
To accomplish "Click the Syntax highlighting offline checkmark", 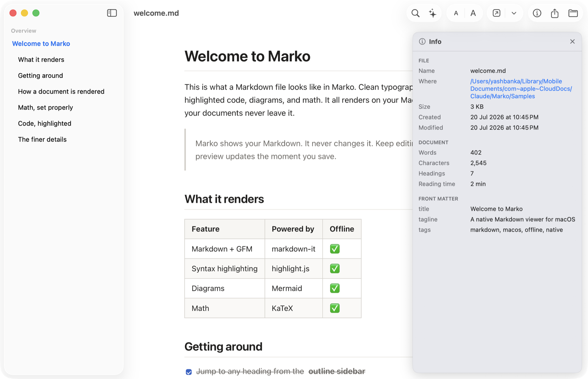I will 335,268.
